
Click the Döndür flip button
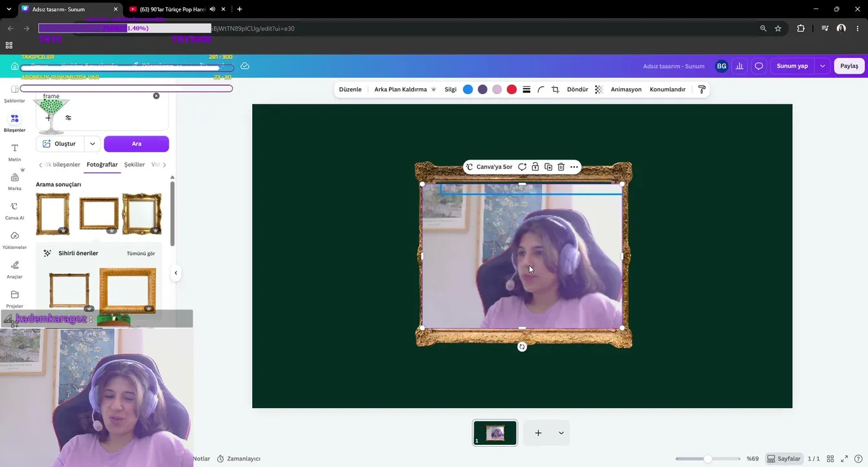578,90
